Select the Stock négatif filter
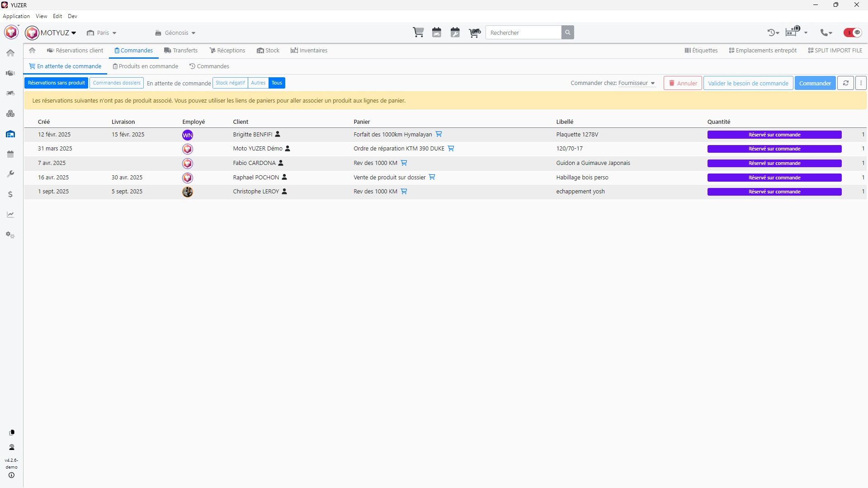 [x=230, y=83]
